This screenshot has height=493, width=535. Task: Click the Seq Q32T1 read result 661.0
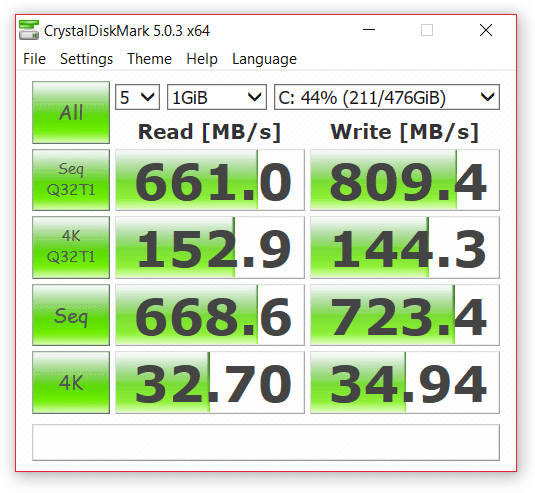(210, 180)
